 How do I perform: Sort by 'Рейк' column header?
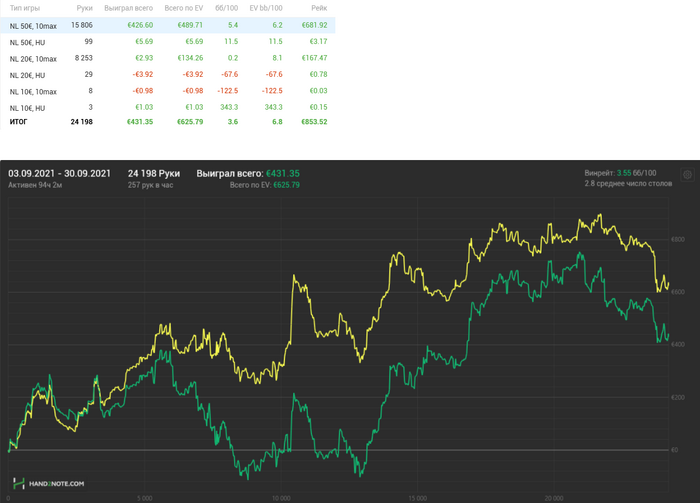point(319,8)
